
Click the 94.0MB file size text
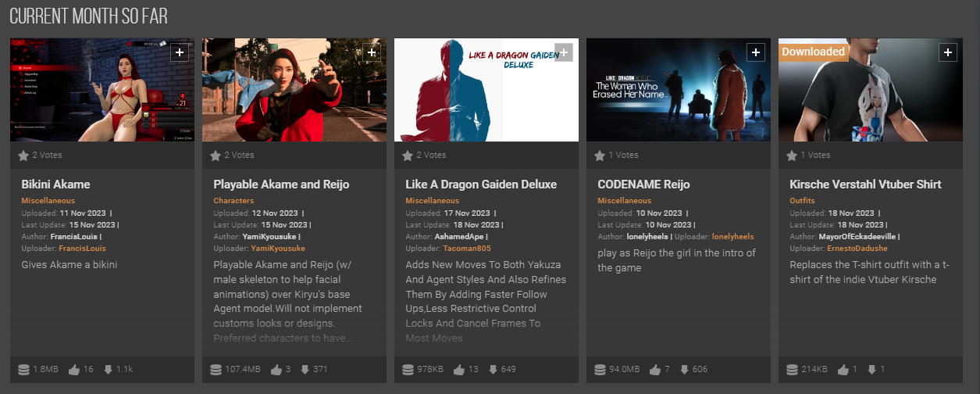tap(624, 369)
